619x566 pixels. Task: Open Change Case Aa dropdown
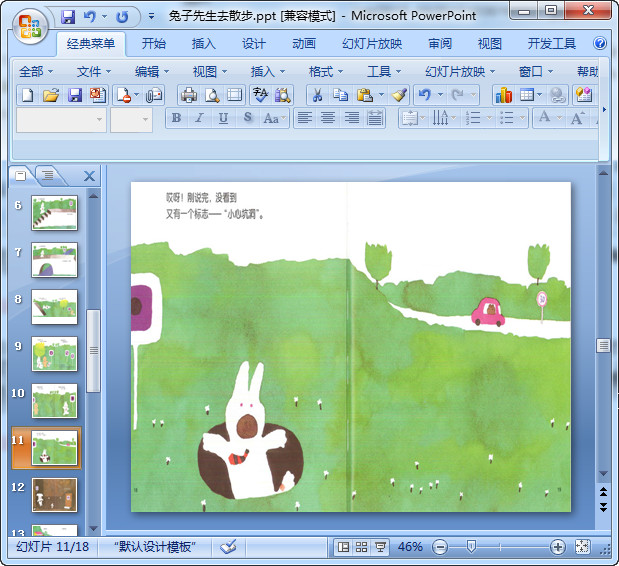point(275,118)
